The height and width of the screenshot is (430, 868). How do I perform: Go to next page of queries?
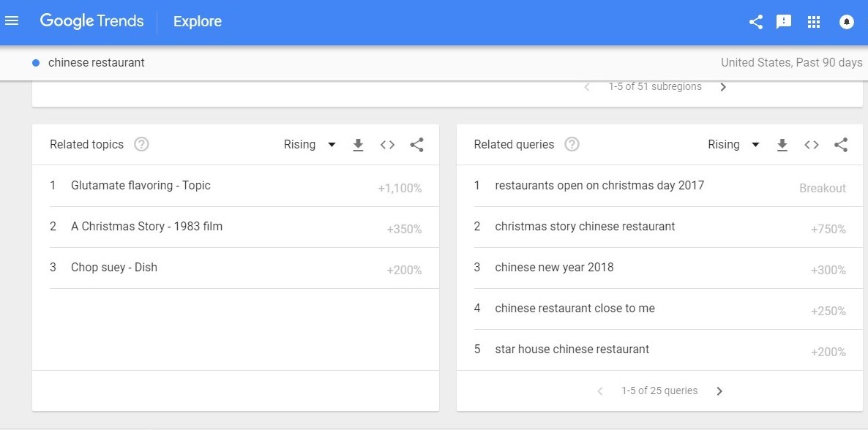tap(719, 391)
